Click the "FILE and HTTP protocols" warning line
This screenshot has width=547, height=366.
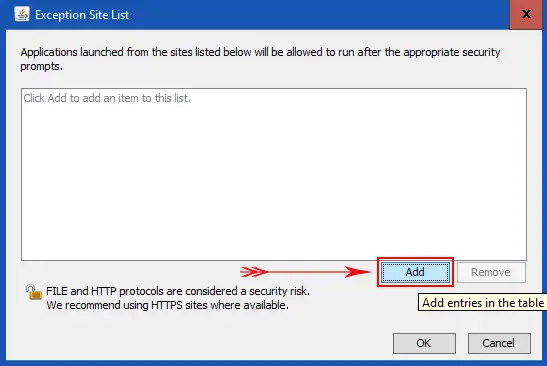point(178,291)
